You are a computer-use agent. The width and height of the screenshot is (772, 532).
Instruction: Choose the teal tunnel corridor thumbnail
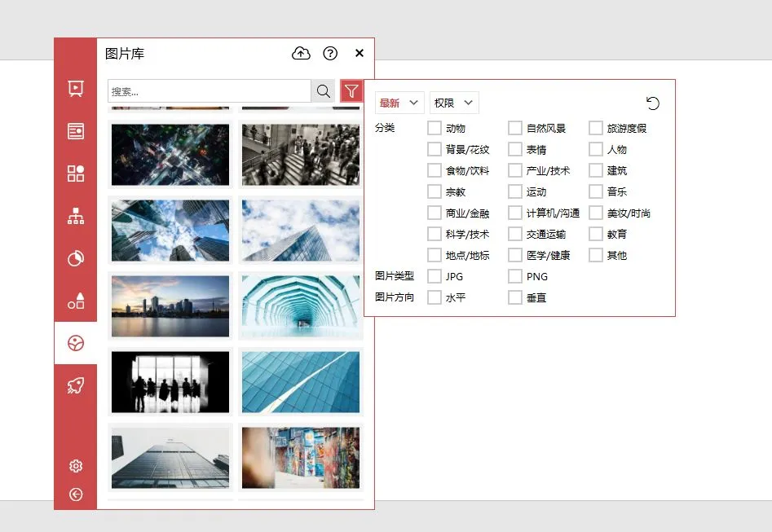[x=301, y=306]
